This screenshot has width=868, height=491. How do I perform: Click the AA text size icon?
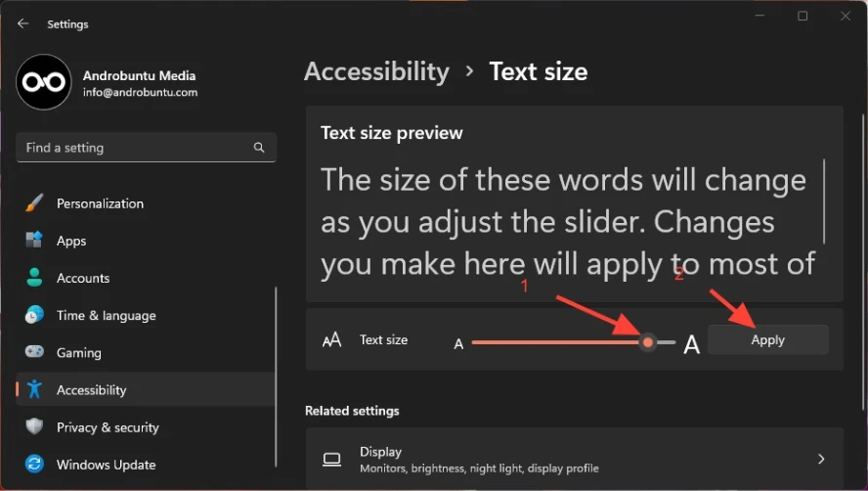tap(331, 339)
